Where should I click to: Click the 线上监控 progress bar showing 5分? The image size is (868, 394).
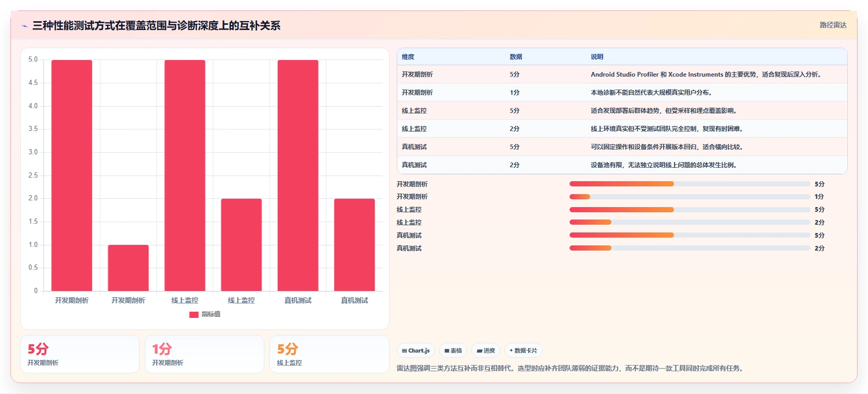click(x=690, y=210)
